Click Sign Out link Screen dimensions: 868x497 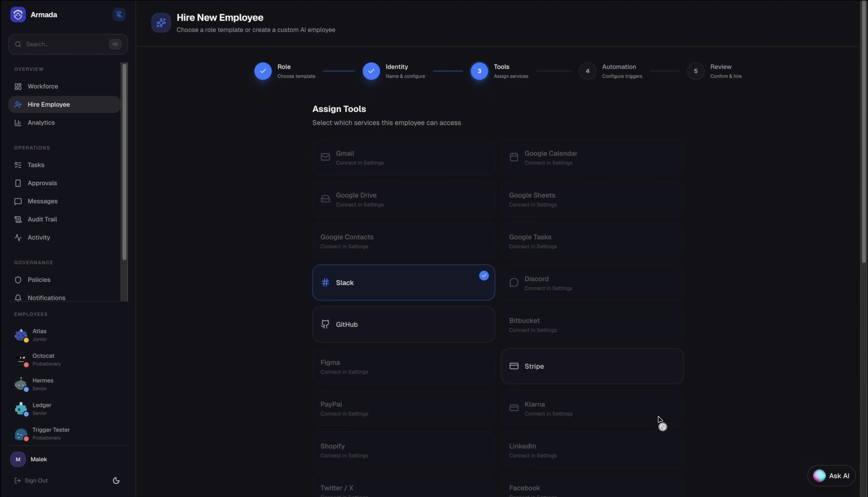(36, 481)
